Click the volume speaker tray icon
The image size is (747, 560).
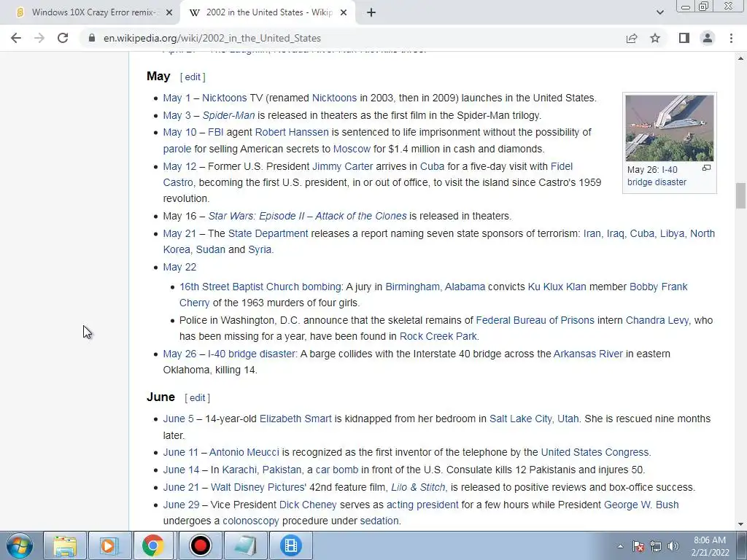tap(673, 547)
